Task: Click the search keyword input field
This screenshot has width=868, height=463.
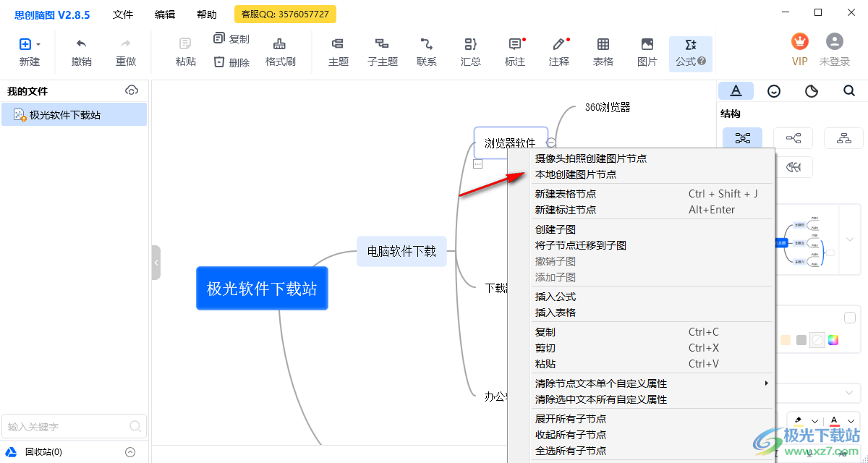Action: click(74, 426)
